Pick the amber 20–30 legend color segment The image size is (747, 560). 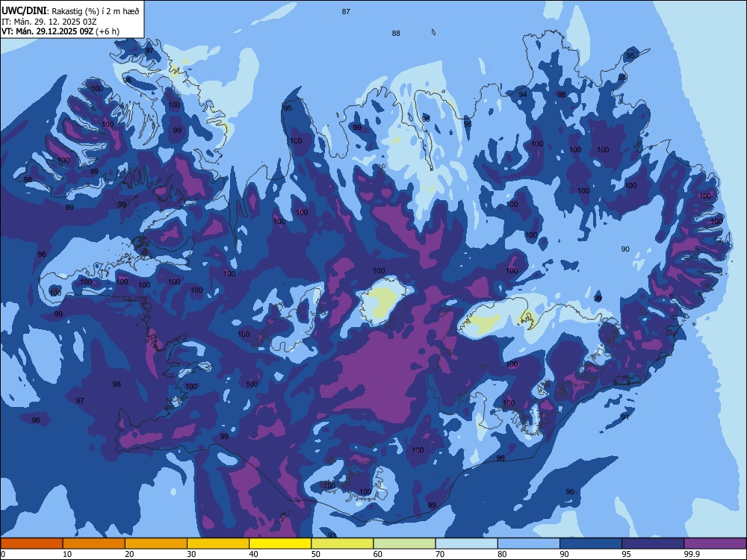tap(156, 544)
